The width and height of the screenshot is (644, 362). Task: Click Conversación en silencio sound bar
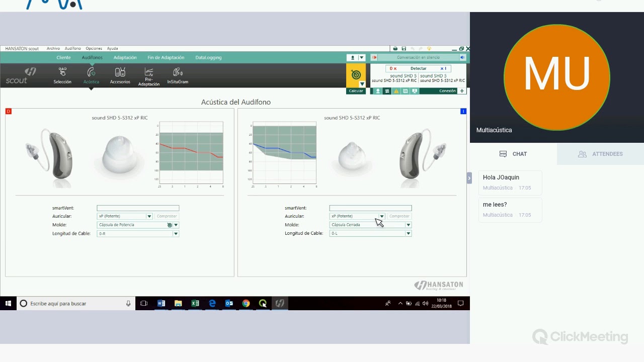(418, 58)
